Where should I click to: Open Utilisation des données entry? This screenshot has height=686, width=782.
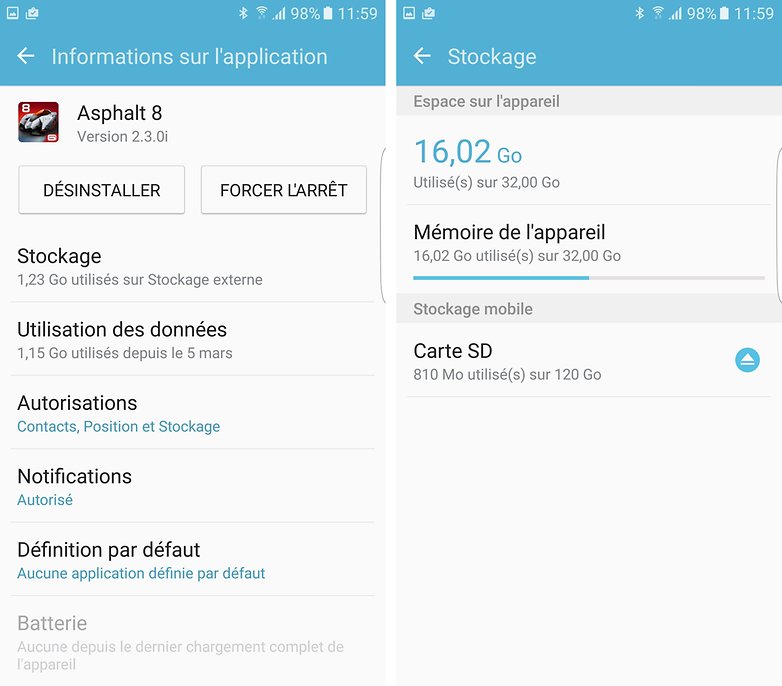193,340
